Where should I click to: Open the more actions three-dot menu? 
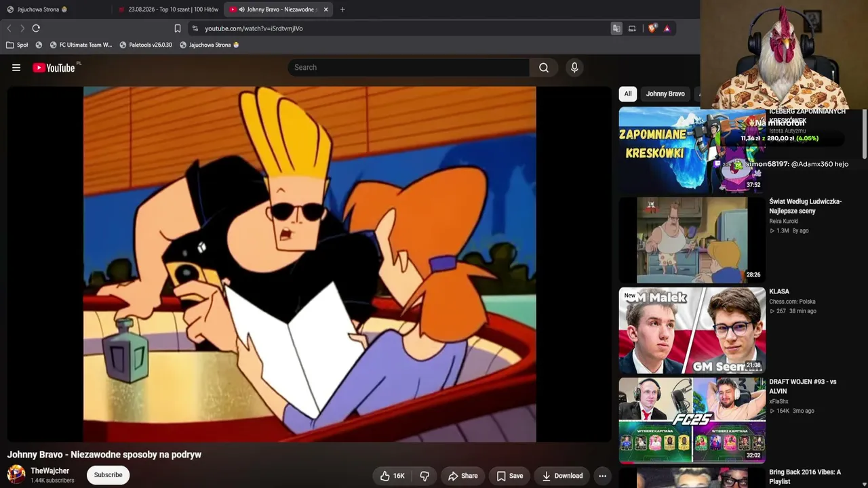[602, 476]
